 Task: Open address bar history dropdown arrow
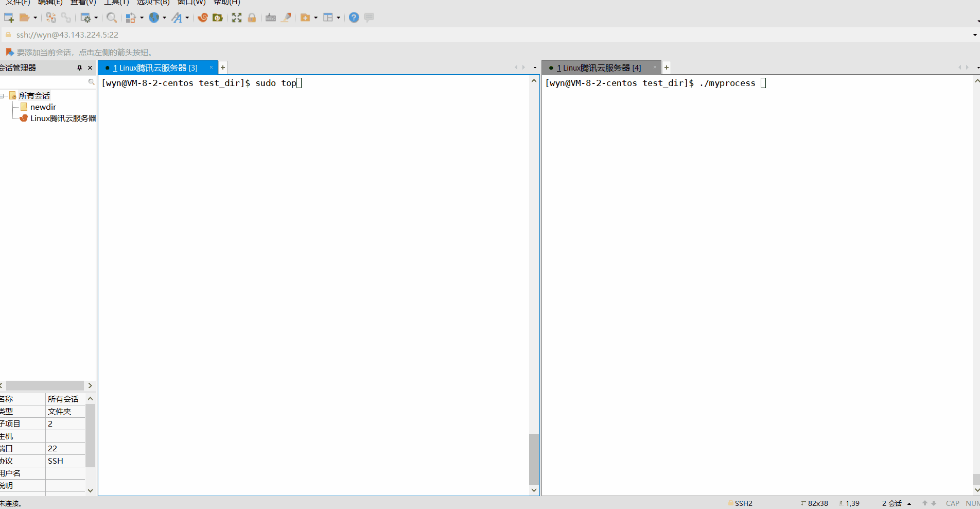click(x=975, y=35)
